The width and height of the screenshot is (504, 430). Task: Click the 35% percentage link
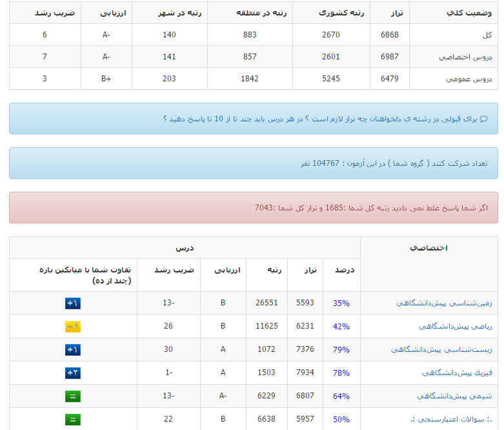pyautogui.click(x=341, y=303)
